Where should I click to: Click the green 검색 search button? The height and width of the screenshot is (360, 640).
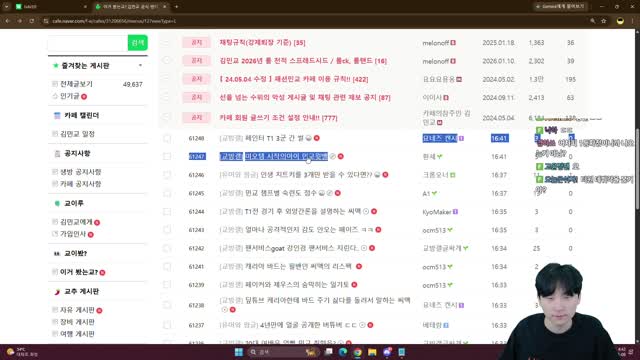(x=138, y=42)
